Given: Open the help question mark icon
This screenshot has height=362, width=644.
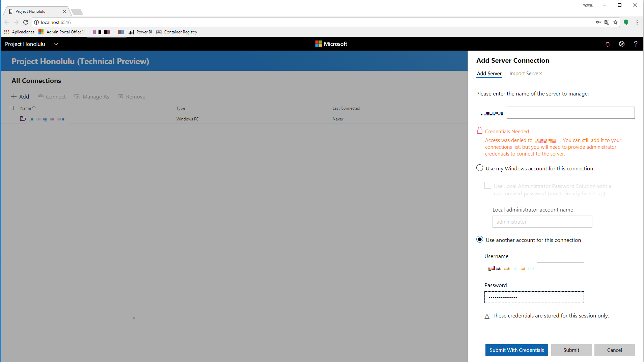Looking at the screenshot, I should pyautogui.click(x=636, y=44).
